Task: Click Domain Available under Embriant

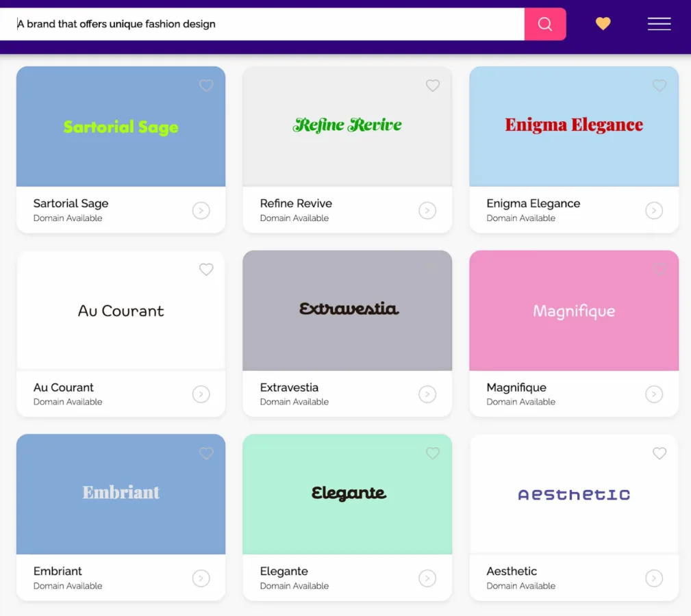Action: (68, 586)
